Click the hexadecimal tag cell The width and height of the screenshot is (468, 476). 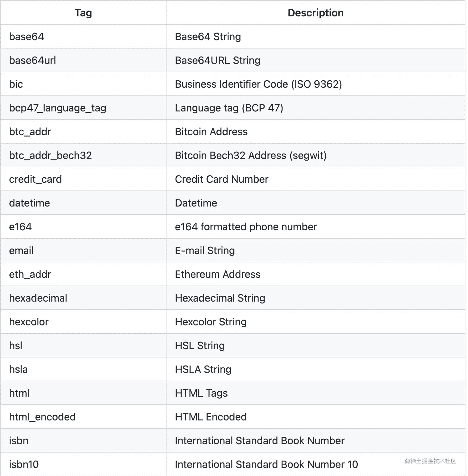click(38, 298)
